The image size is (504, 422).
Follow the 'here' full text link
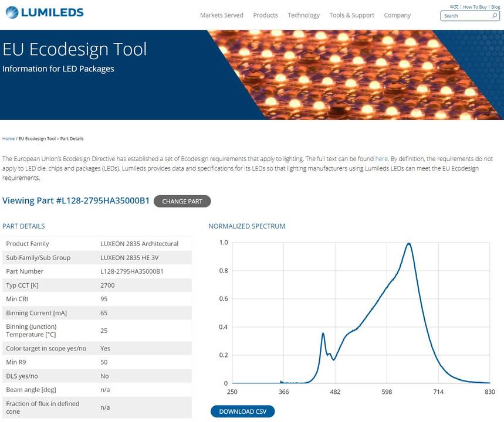[x=381, y=159]
